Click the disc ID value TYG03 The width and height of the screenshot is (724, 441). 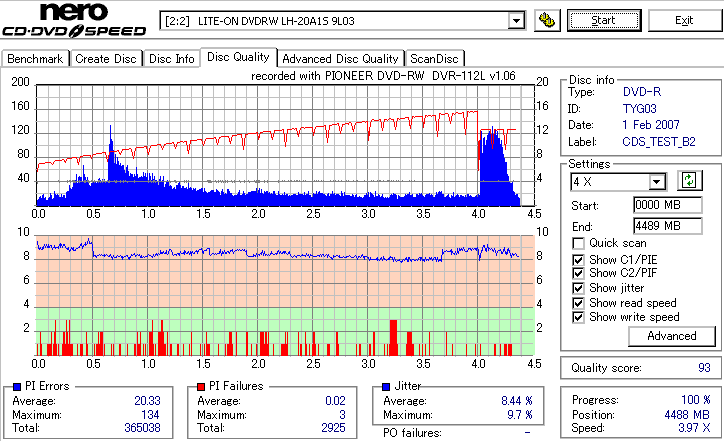pyautogui.click(x=640, y=109)
